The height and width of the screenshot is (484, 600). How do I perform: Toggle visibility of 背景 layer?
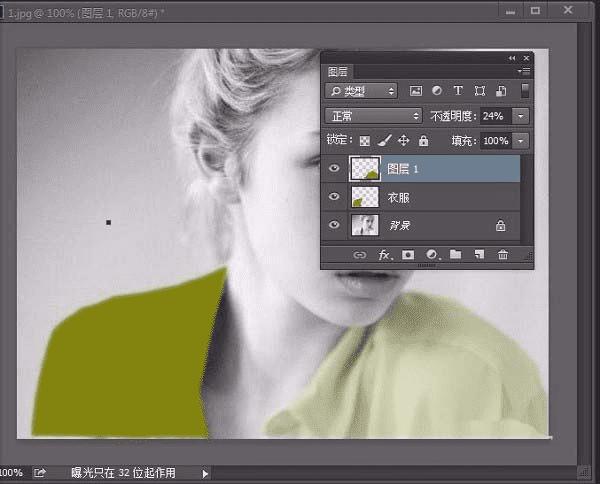coord(334,225)
